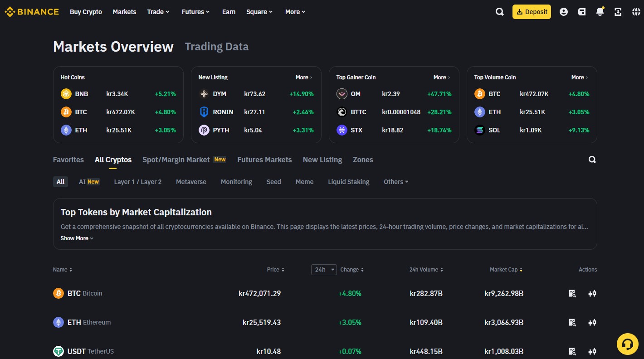Sort table by the Market Cap column
The width and height of the screenshot is (644, 359).
[506, 270]
